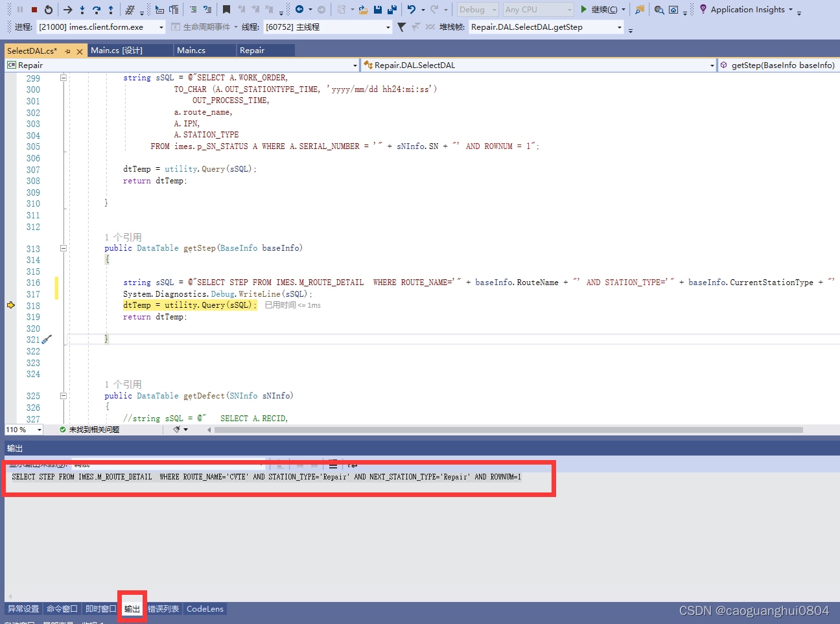Open the Repair.DAL.SelectDAL class dropdown
Screen dimensions: 840x624
pos(539,65)
